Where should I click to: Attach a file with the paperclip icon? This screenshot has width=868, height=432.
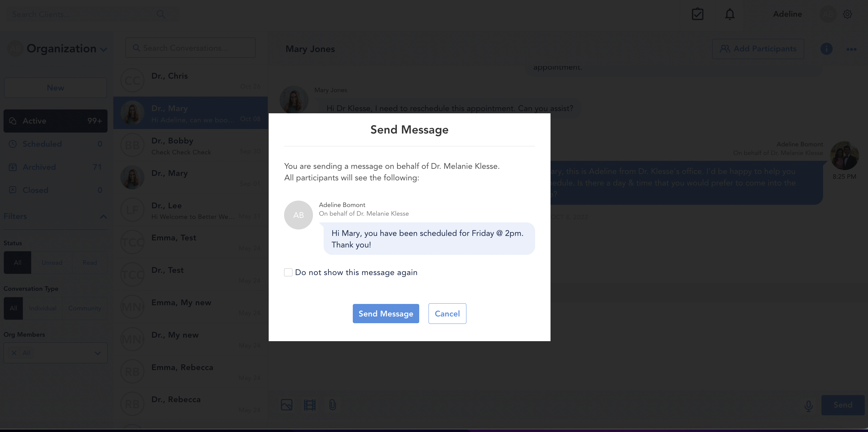point(332,405)
